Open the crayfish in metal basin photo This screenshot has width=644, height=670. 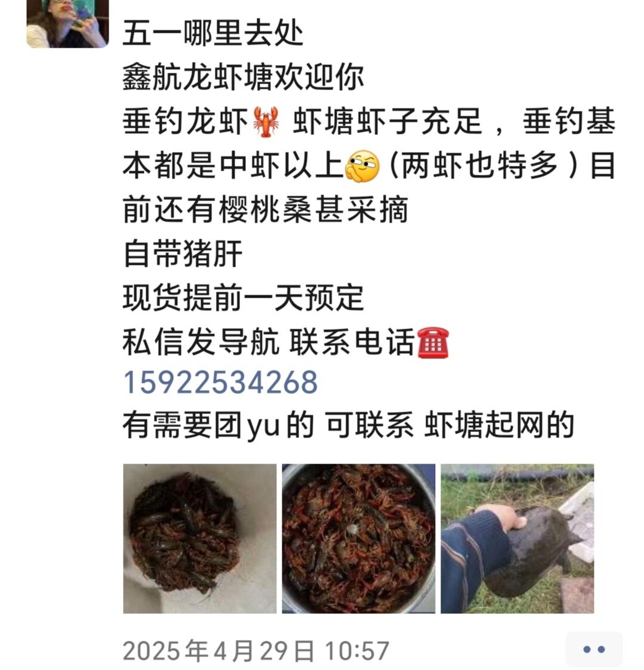pyautogui.click(x=359, y=538)
